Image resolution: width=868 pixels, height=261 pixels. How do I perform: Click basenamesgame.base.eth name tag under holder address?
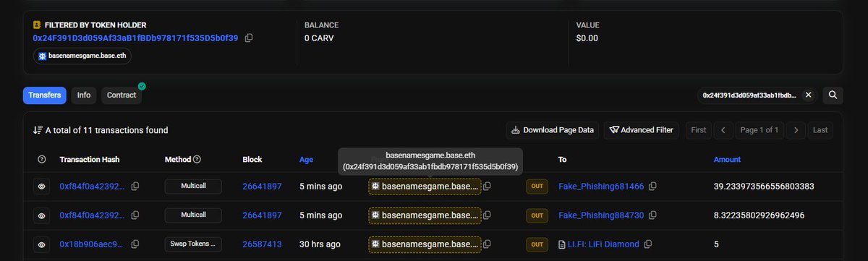point(82,56)
